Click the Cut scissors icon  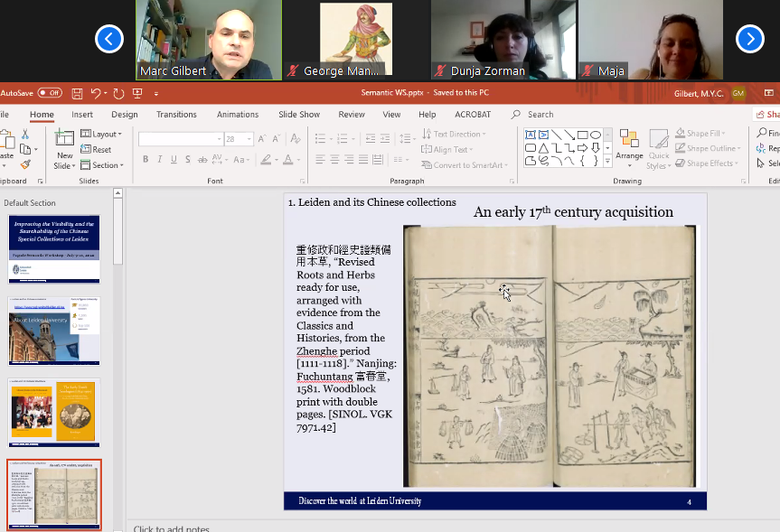pyautogui.click(x=25, y=134)
